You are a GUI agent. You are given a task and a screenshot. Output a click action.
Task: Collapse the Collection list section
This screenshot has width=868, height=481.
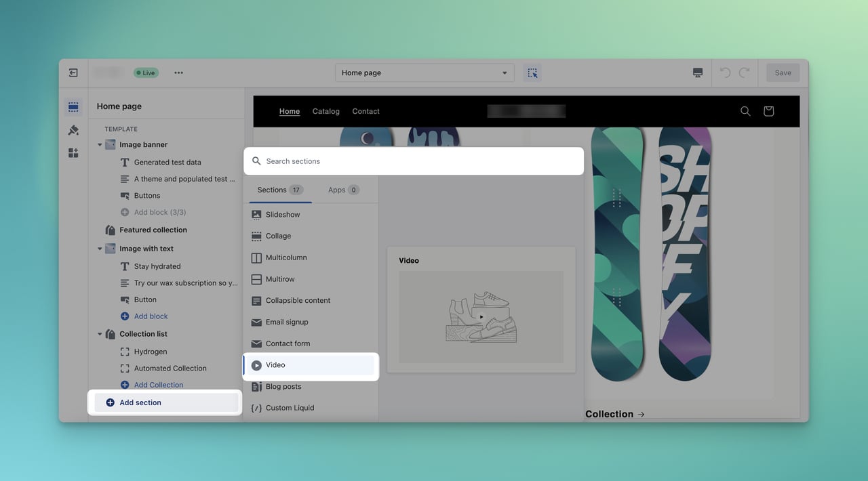pos(100,334)
